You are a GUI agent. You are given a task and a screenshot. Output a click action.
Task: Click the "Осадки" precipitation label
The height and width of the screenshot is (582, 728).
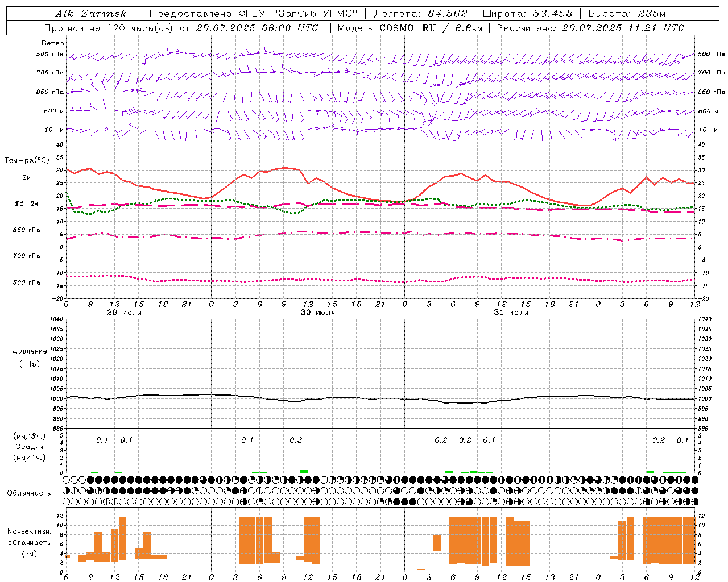coord(30,447)
